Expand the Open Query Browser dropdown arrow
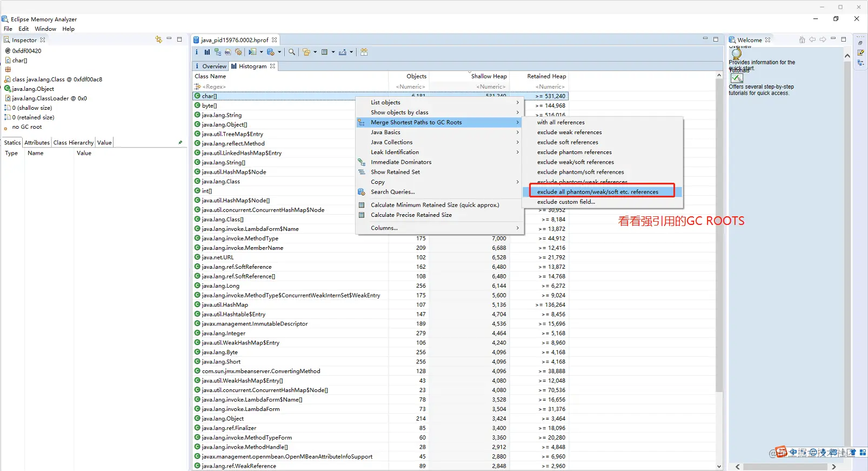This screenshot has height=471, width=868. [279, 52]
